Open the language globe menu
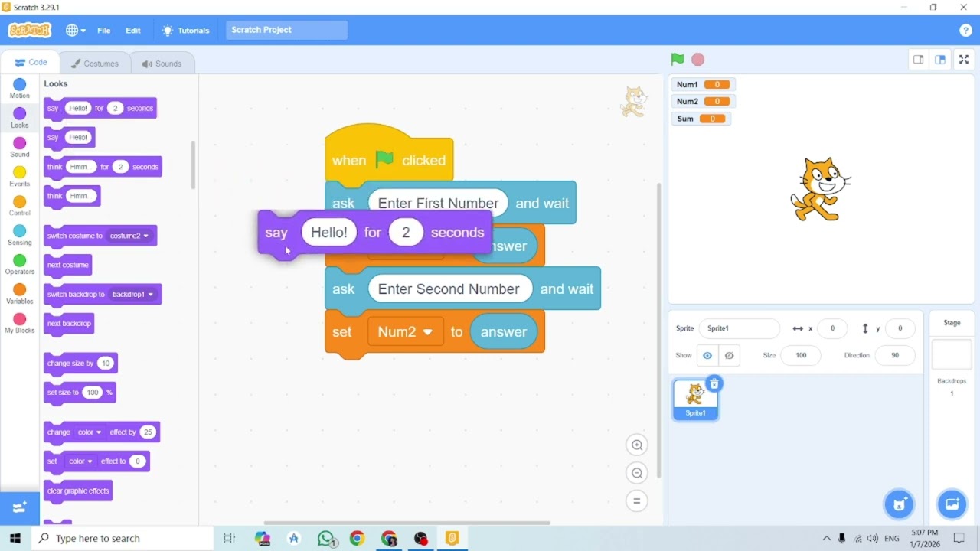The image size is (980, 551). 75,31
